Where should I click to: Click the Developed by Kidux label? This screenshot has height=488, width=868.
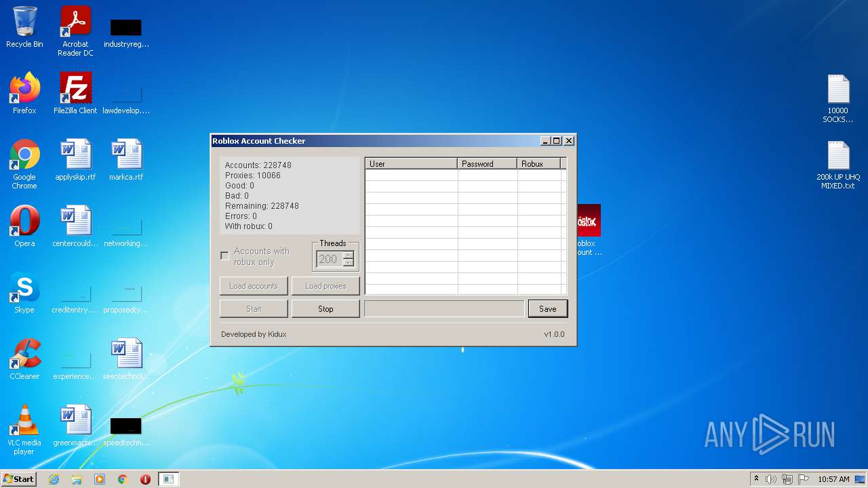254,334
